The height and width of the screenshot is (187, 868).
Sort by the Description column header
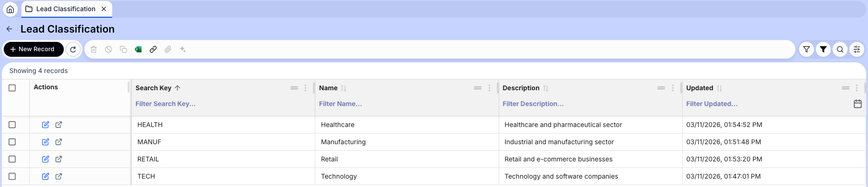point(521,88)
